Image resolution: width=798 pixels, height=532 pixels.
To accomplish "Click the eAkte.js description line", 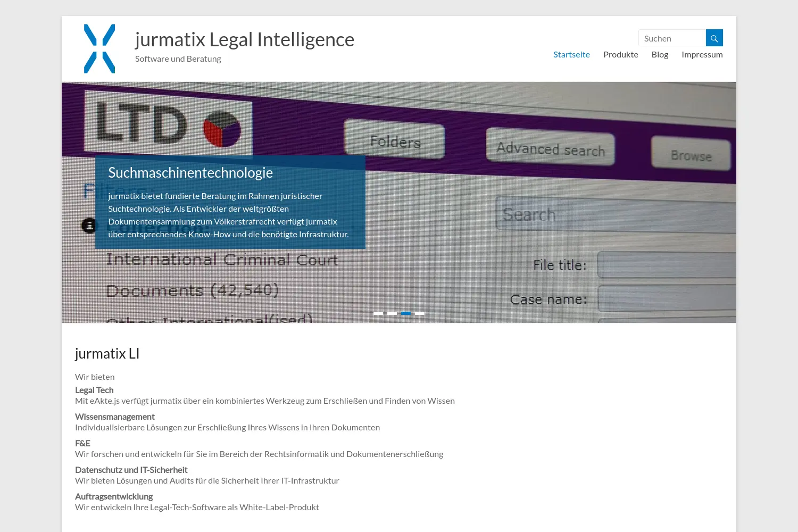I will pyautogui.click(x=265, y=401).
